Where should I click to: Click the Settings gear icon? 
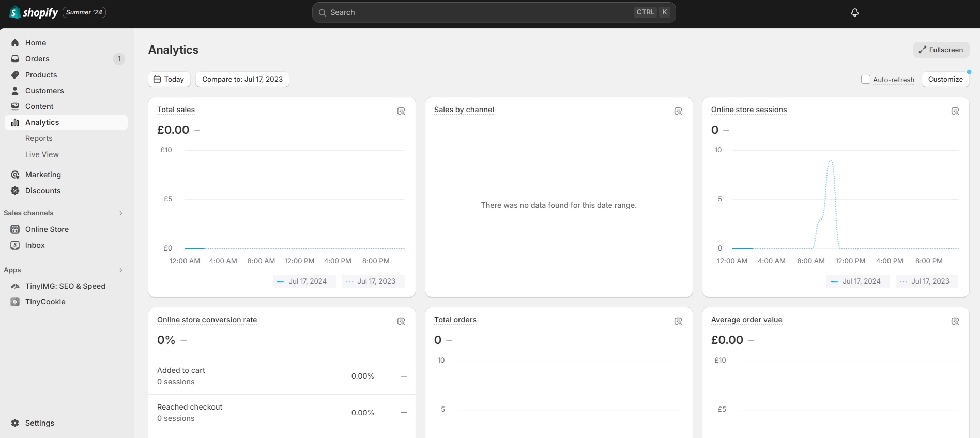coord(15,423)
